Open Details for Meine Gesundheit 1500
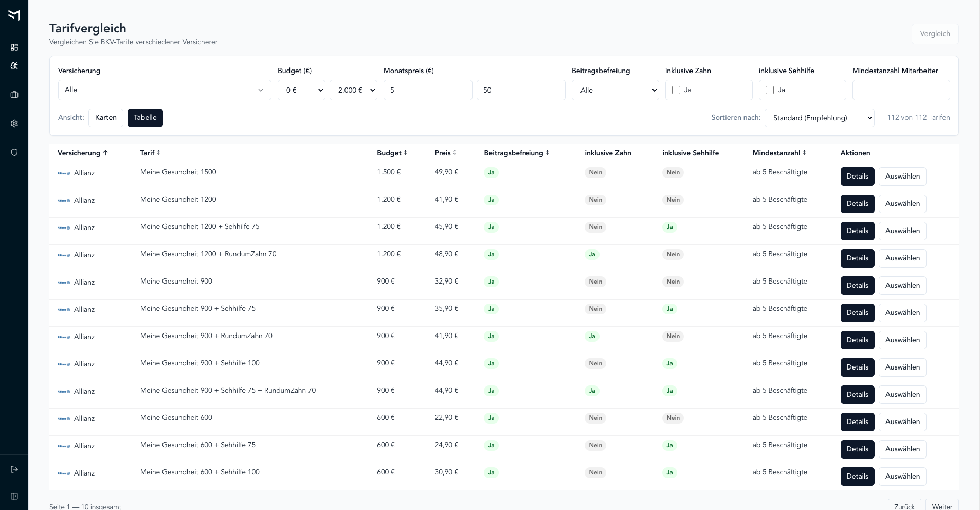Image resolution: width=980 pixels, height=510 pixels. click(857, 177)
